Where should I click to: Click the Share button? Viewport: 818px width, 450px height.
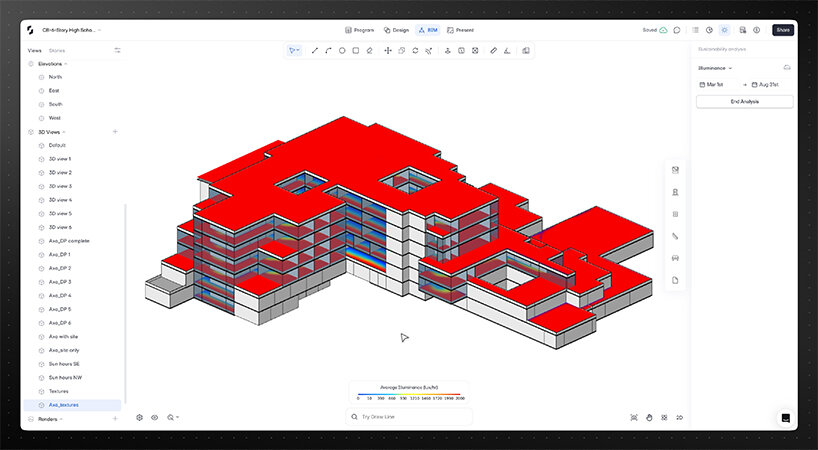tap(783, 30)
